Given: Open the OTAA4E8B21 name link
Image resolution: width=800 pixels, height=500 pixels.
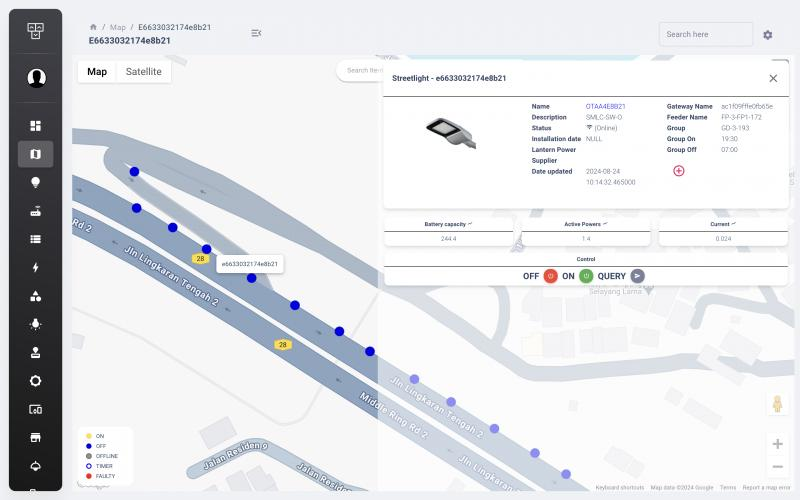Looking at the screenshot, I should point(605,106).
